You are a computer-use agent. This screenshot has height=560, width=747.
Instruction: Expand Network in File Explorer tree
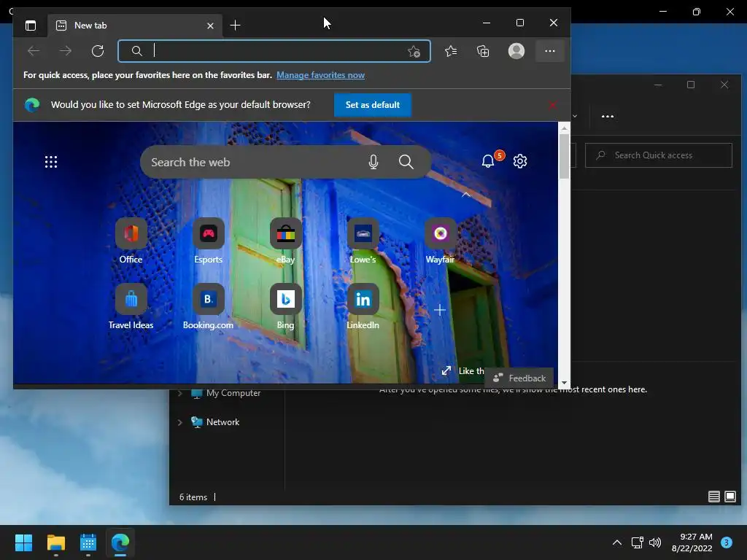(180, 422)
